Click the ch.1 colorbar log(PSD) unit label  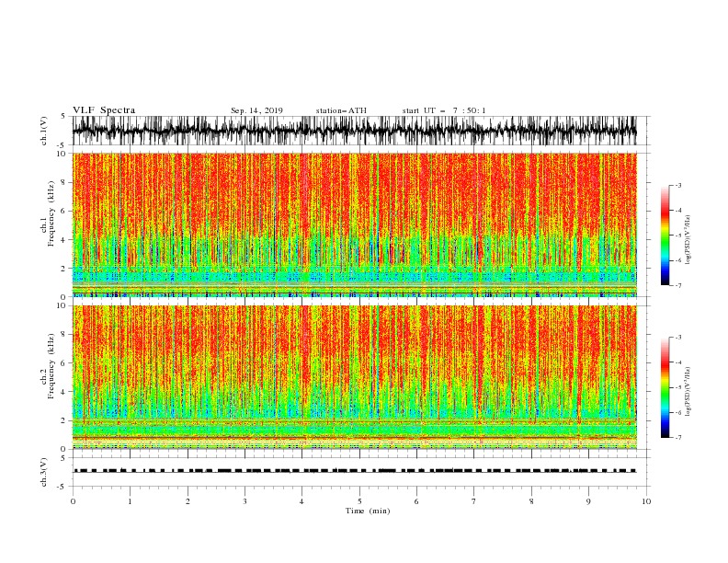click(x=688, y=240)
